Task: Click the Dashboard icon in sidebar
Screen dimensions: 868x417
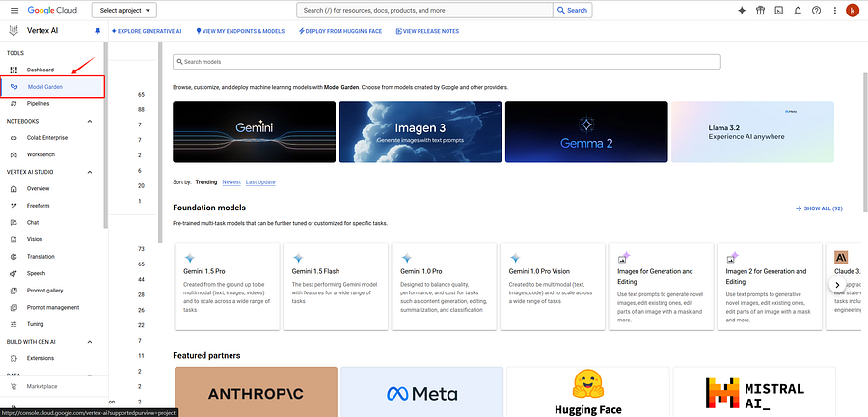Action: coord(14,69)
